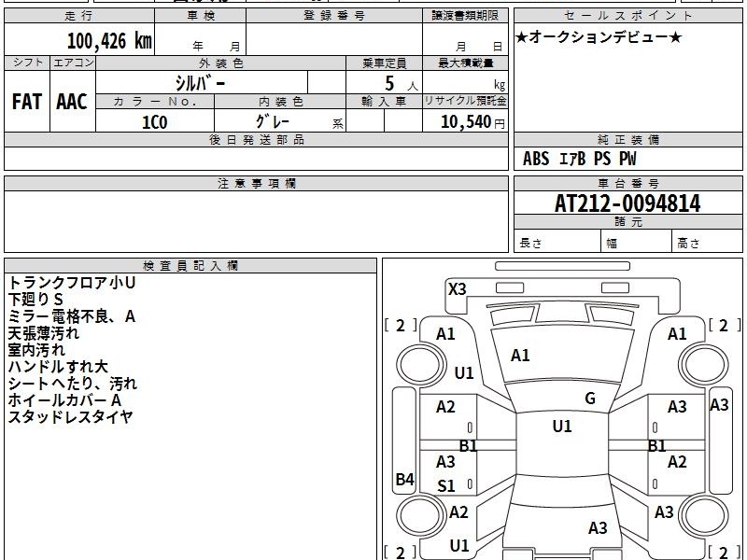Select the 5 人 seating capacity value
Image resolution: width=747 pixels, height=560 pixels.
402,84
